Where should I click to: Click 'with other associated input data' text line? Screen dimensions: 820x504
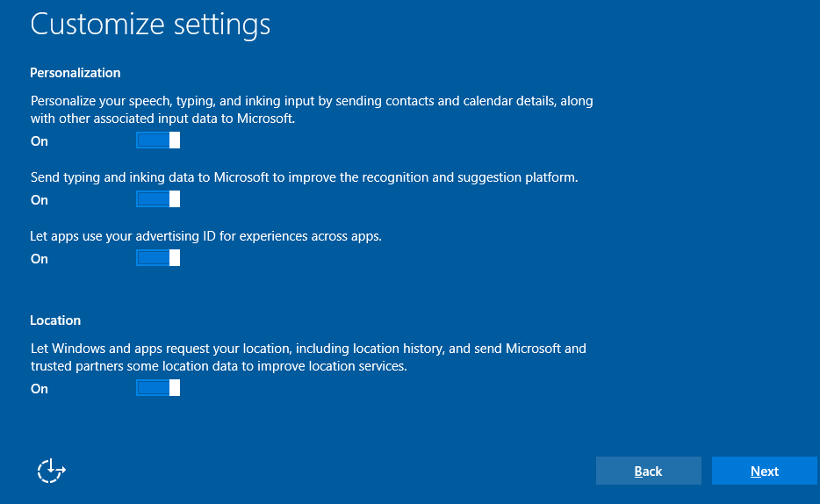(162, 119)
